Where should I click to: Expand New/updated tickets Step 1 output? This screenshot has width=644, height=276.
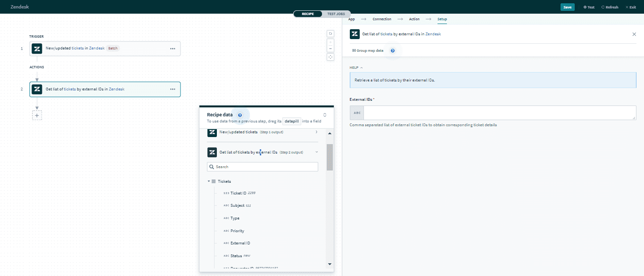click(x=316, y=132)
